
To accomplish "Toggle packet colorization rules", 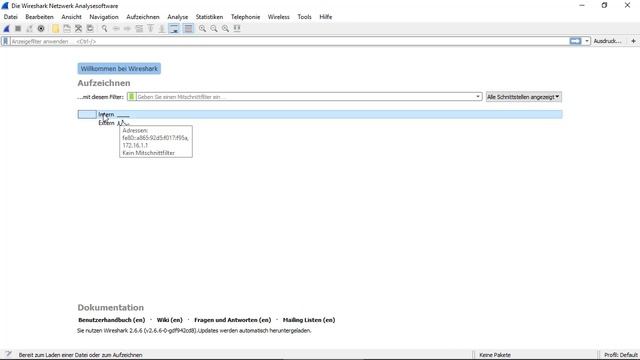I will (188, 29).
